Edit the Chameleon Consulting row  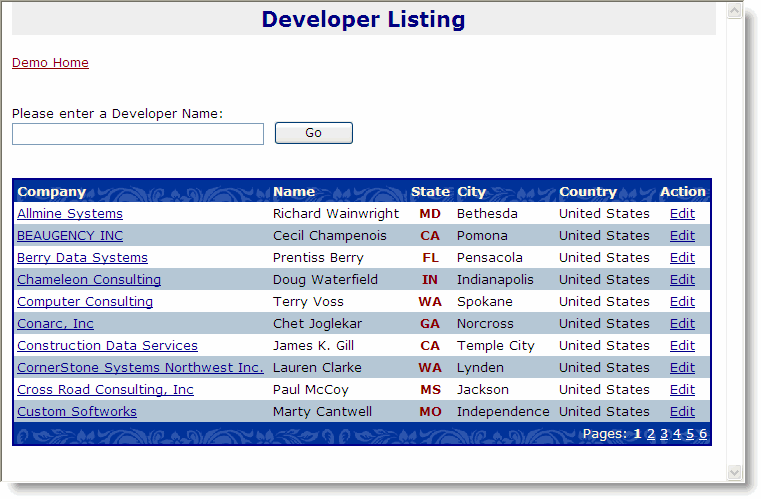(682, 280)
